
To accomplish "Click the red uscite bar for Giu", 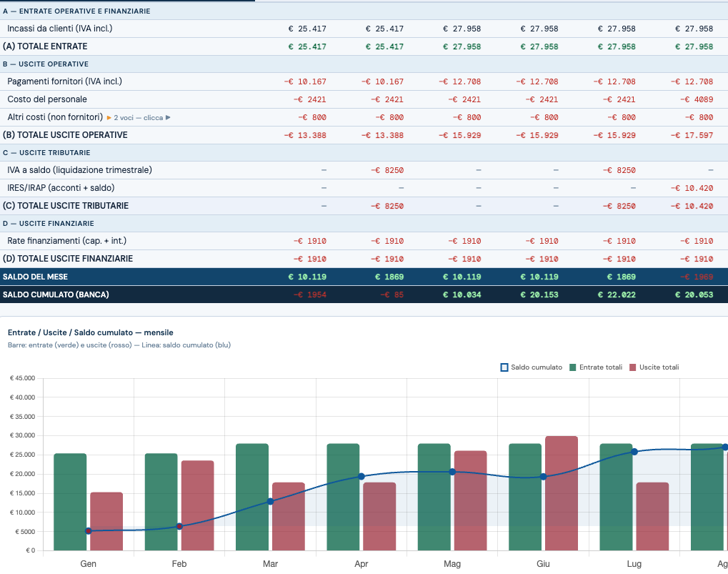I will [x=562, y=493].
